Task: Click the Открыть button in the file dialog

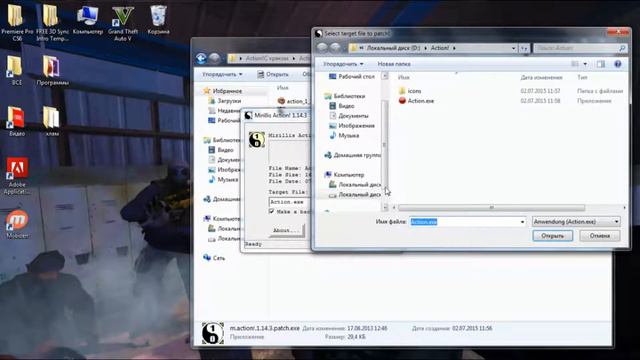Action: coord(552,236)
